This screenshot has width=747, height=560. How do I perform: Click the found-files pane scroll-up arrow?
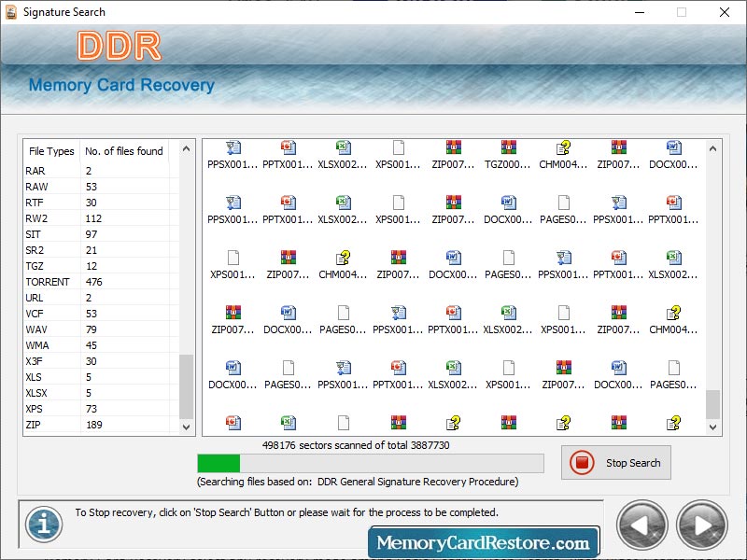(712, 149)
